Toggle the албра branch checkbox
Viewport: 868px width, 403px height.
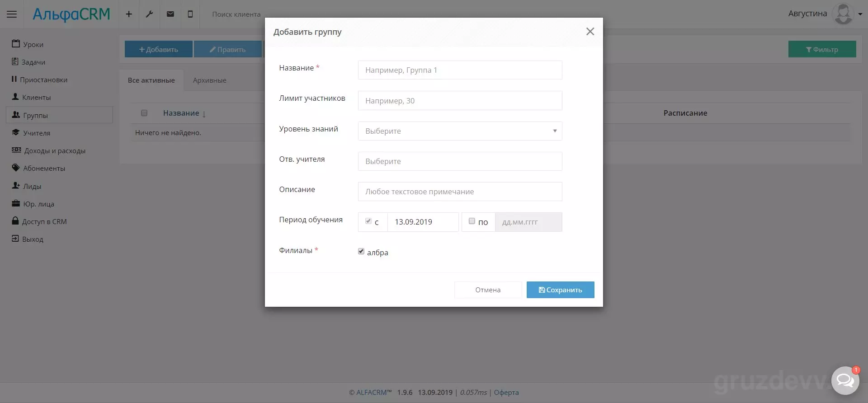[x=361, y=251]
